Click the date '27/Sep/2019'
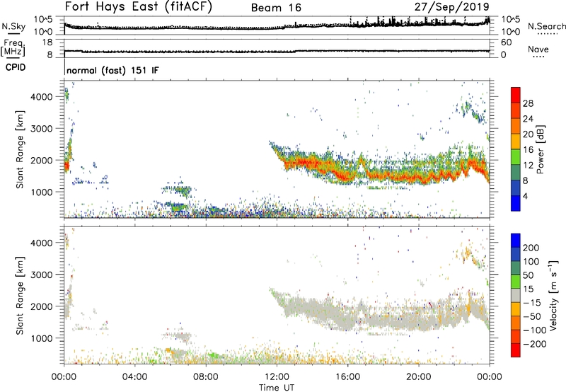 [x=451, y=7]
